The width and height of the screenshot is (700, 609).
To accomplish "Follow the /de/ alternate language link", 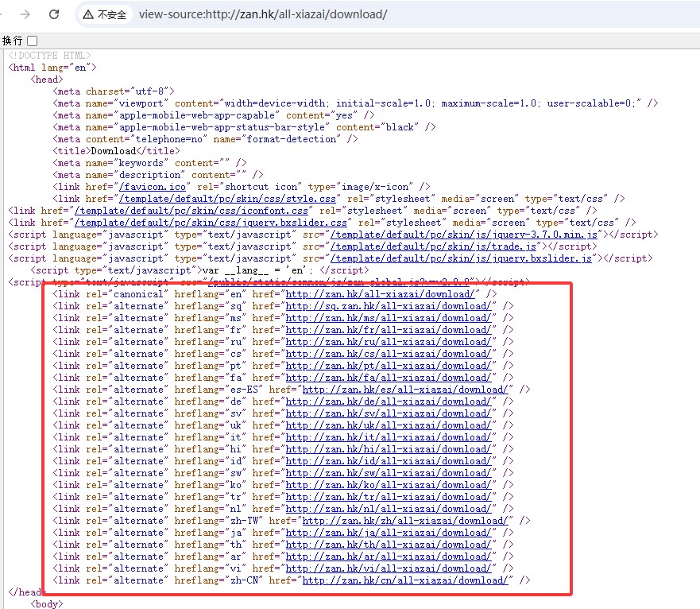I will point(389,401).
